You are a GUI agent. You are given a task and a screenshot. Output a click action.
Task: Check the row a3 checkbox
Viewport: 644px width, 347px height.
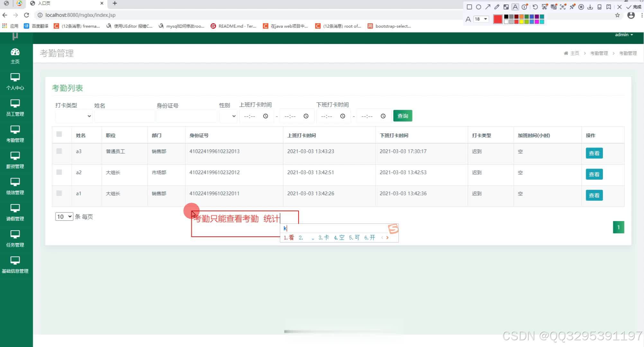pos(59,151)
